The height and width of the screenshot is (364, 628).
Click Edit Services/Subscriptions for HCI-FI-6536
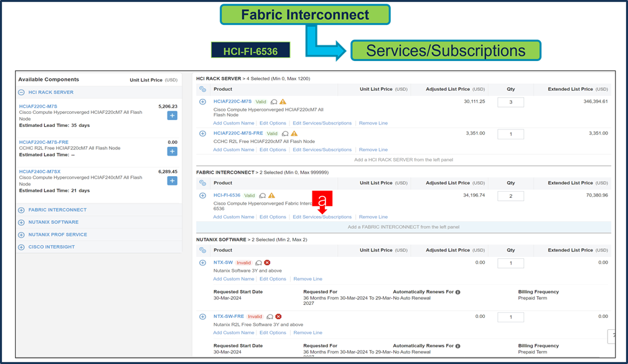tap(322, 217)
